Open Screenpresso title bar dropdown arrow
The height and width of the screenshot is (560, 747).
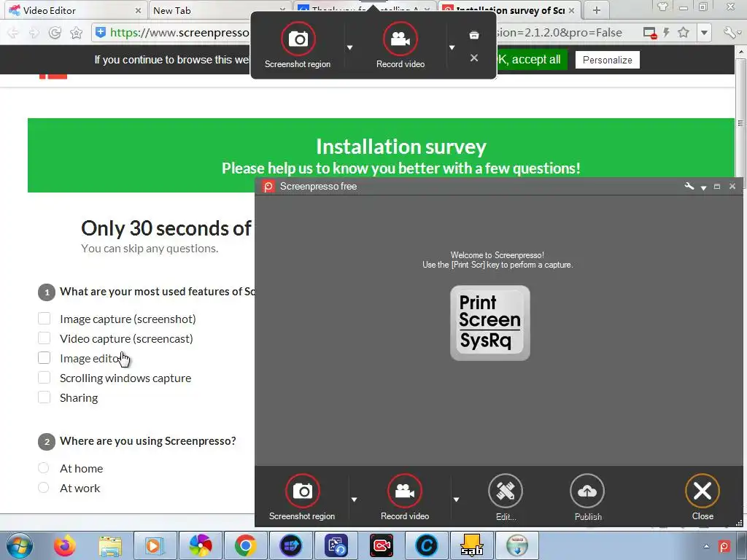(703, 187)
